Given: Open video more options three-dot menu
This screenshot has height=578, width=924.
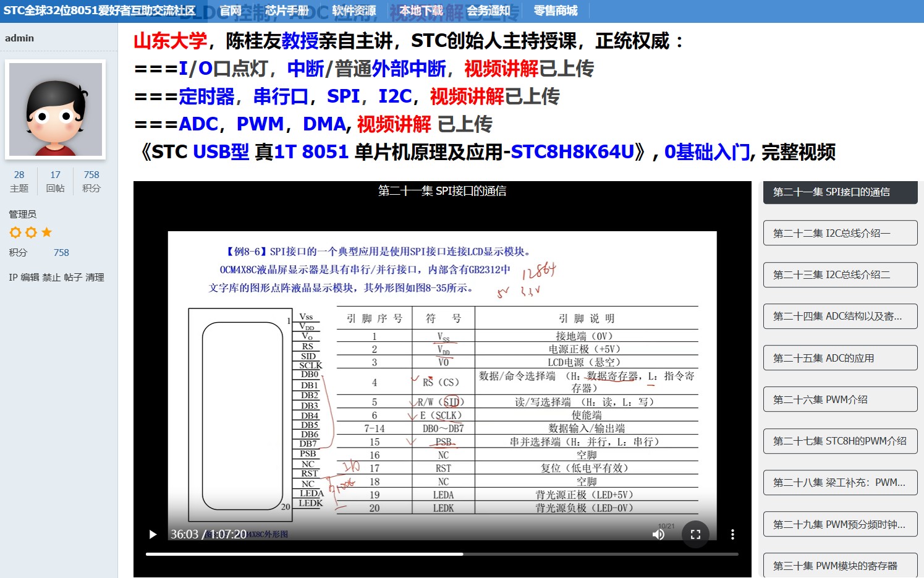Looking at the screenshot, I should click(x=732, y=534).
